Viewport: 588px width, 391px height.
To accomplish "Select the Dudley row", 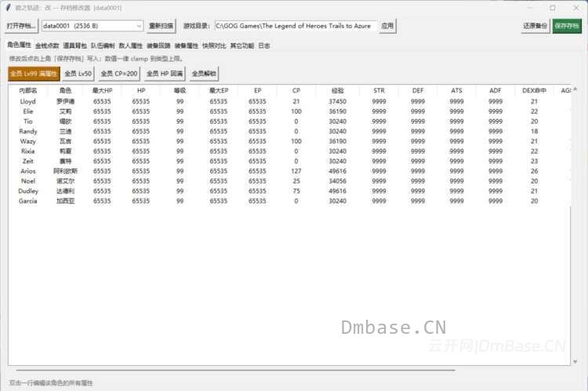I will (x=289, y=191).
